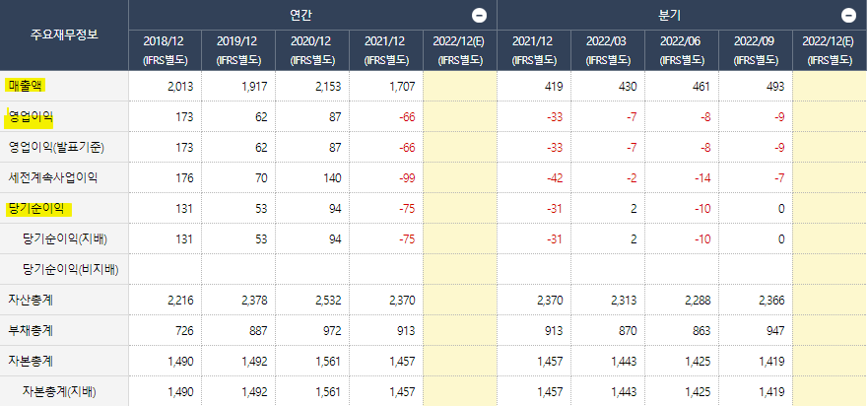Select quarterly 매출액 value 419

553,87
